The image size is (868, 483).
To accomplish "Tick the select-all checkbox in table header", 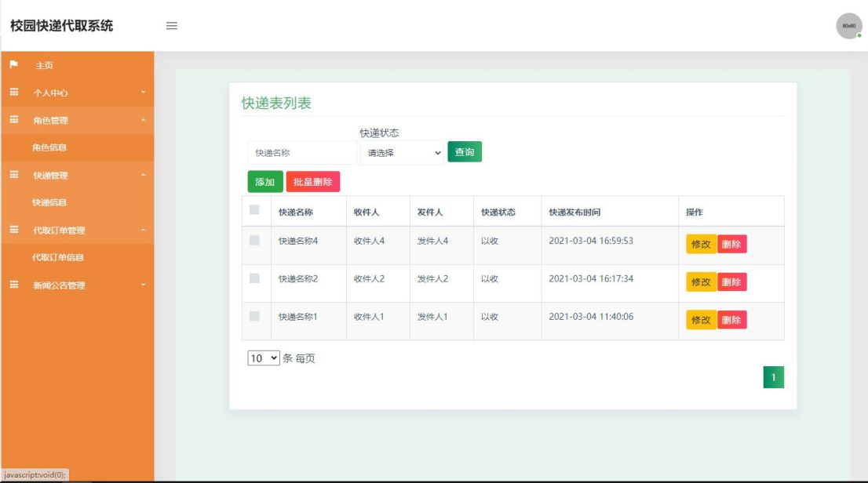I will click(254, 209).
